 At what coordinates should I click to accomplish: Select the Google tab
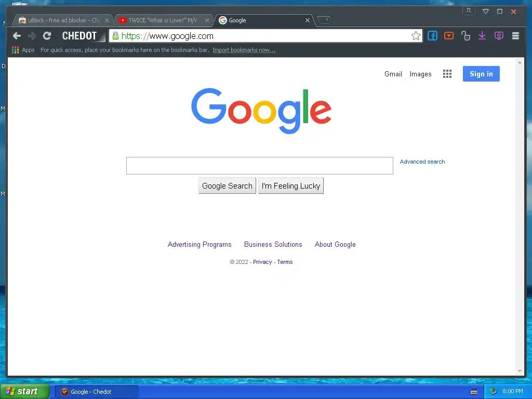(261, 20)
